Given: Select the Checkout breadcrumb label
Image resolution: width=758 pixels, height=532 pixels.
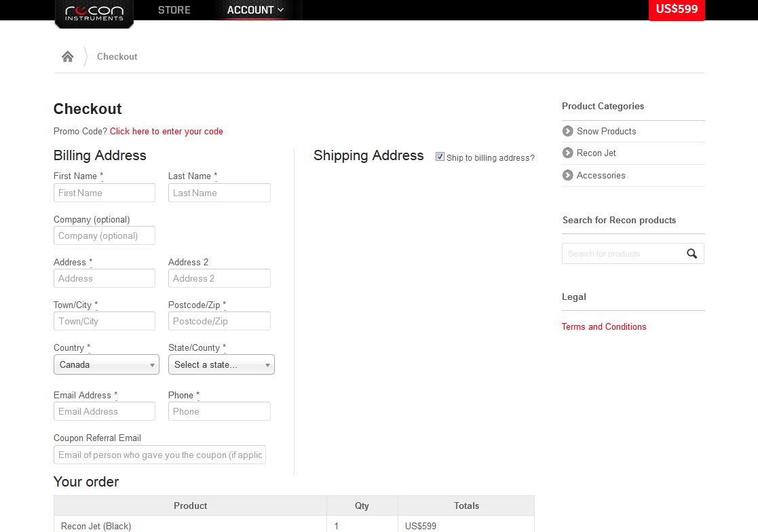Looking at the screenshot, I should [117, 56].
